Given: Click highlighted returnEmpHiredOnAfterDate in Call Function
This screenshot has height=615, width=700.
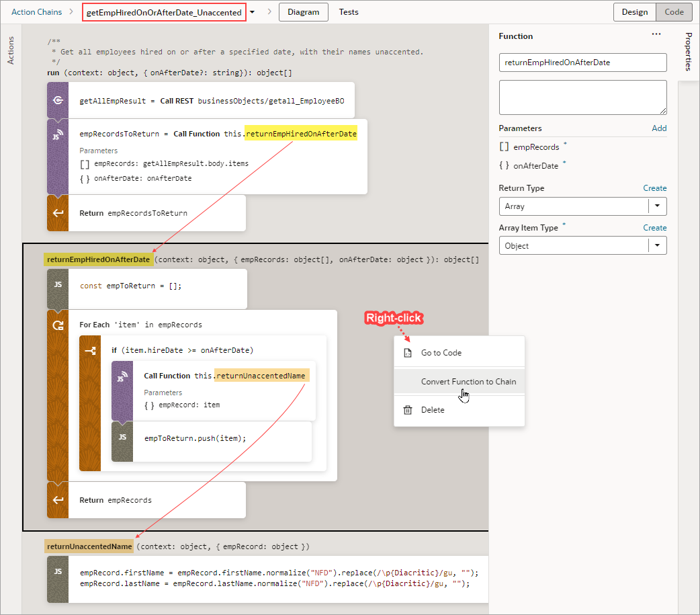Looking at the screenshot, I should coord(301,134).
